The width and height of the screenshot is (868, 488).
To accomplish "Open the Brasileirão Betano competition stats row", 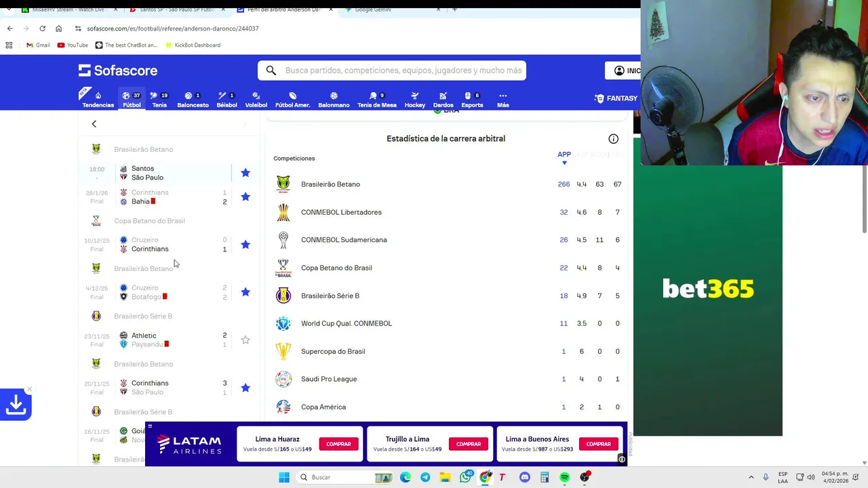I will click(448, 184).
